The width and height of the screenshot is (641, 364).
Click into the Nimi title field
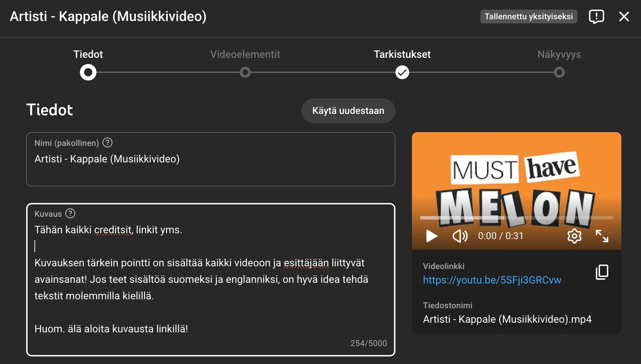[x=210, y=159]
